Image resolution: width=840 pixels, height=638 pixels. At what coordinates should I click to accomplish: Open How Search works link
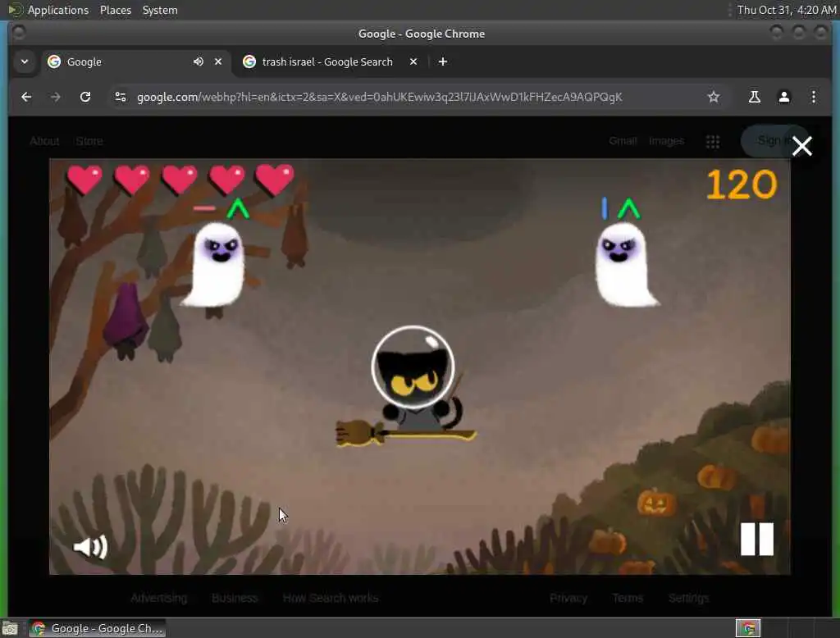tap(331, 598)
